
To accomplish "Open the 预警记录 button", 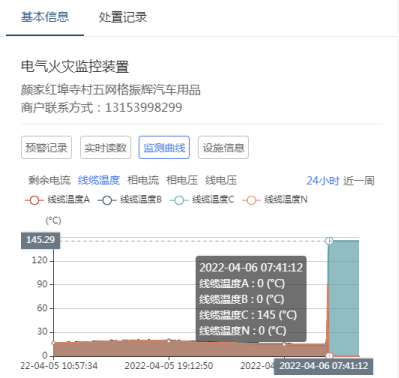I will pos(46,147).
